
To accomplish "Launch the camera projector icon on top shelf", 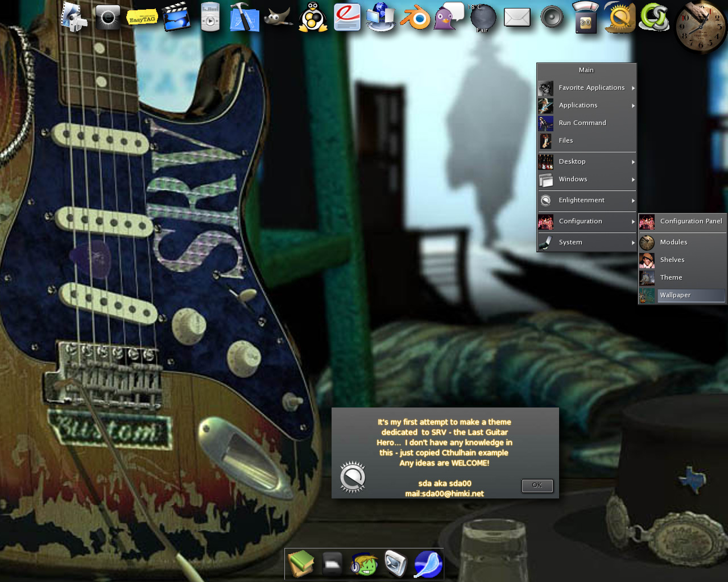I will (x=74, y=17).
